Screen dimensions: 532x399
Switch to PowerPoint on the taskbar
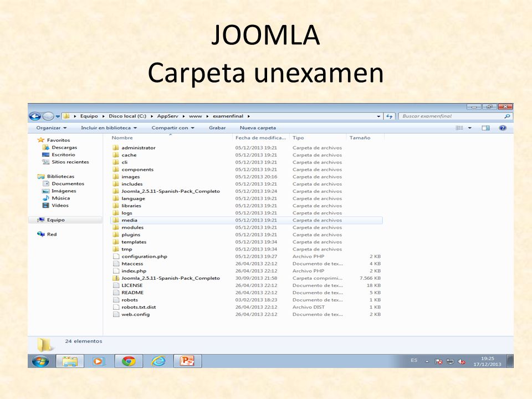coord(188,361)
